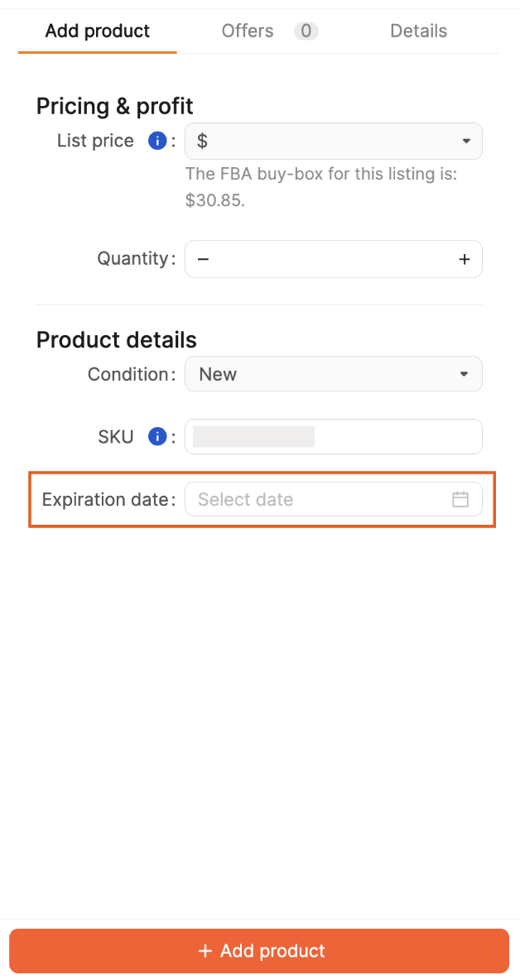Viewport: 520px width, 980px height.
Task: Open the Condition selector showing New
Action: pyautogui.click(x=334, y=374)
